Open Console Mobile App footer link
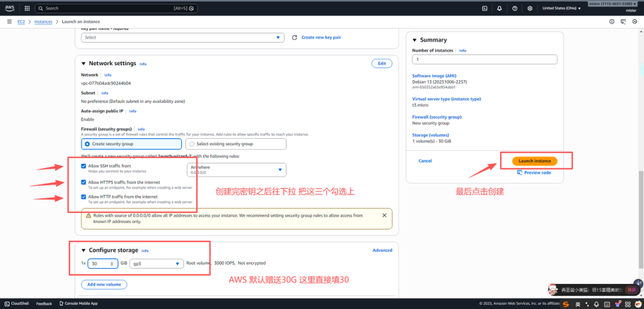Image resolution: width=644 pixels, height=309 pixels. pyautogui.click(x=78, y=304)
